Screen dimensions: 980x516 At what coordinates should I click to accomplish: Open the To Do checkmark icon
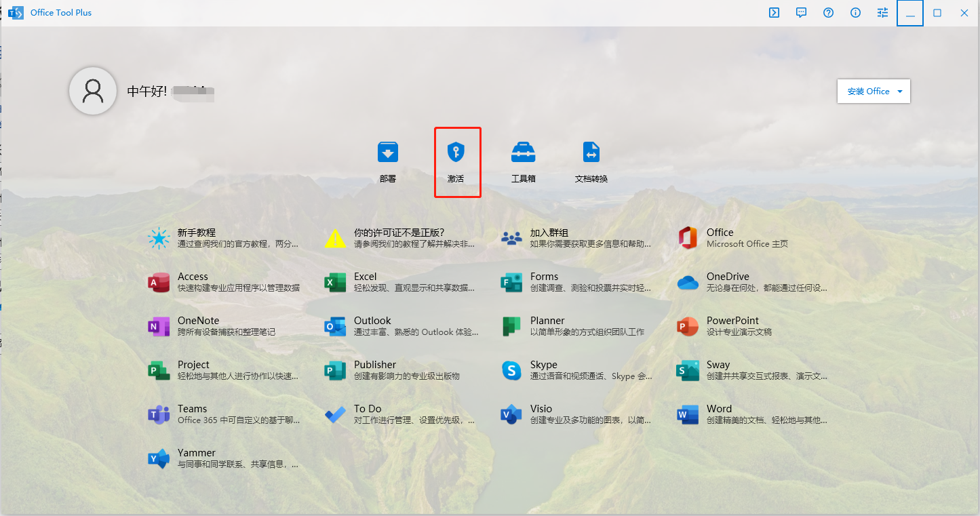335,414
